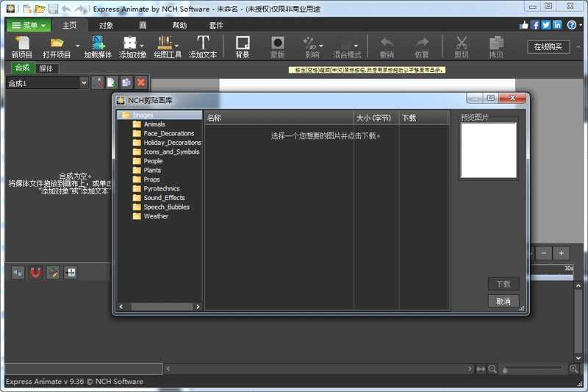Select the Holiday_Decorations folder
This screenshot has height=392, width=588.
[172, 143]
